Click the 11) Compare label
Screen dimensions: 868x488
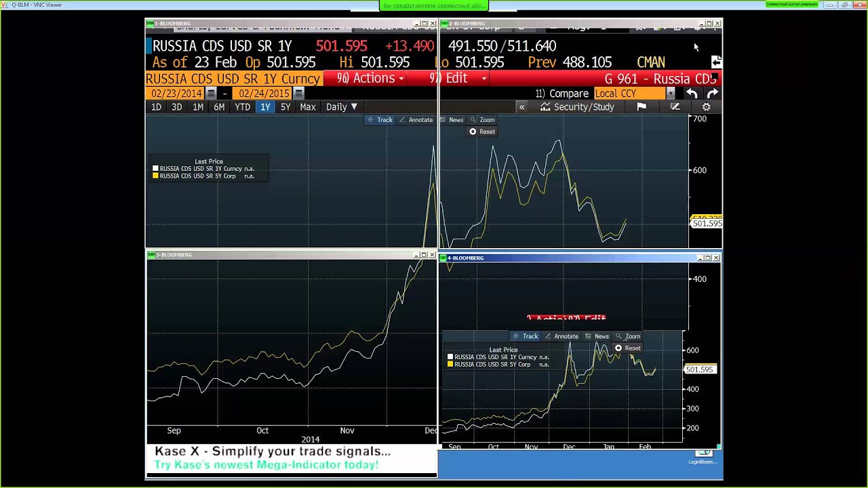click(x=562, y=94)
